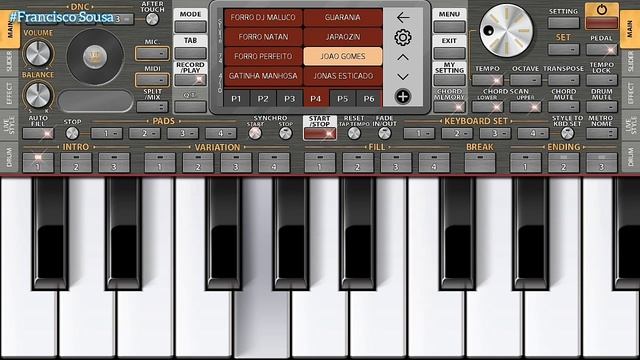
Task: Adjust the Volume knob
Action: click(38, 53)
